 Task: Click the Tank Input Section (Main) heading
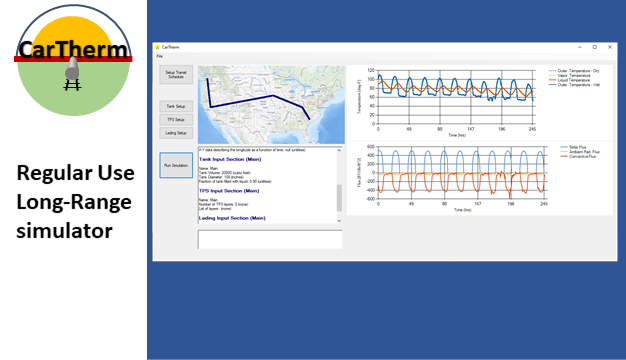230,159
